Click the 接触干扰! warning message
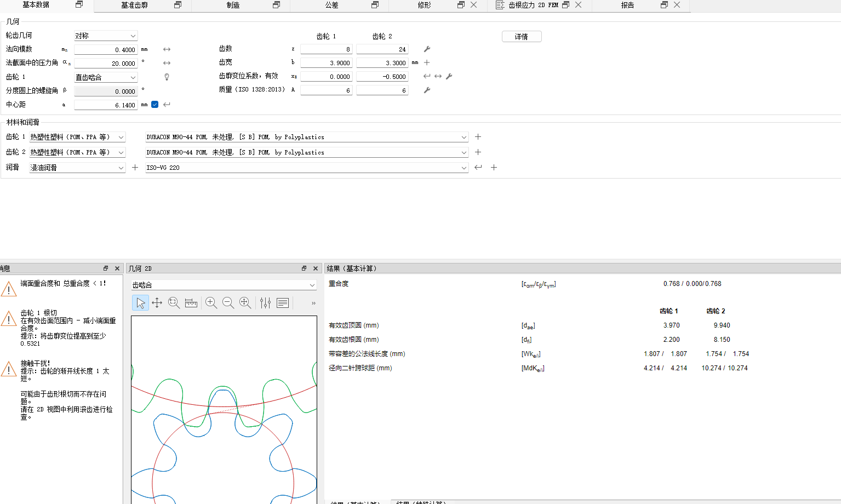 pos(66,390)
